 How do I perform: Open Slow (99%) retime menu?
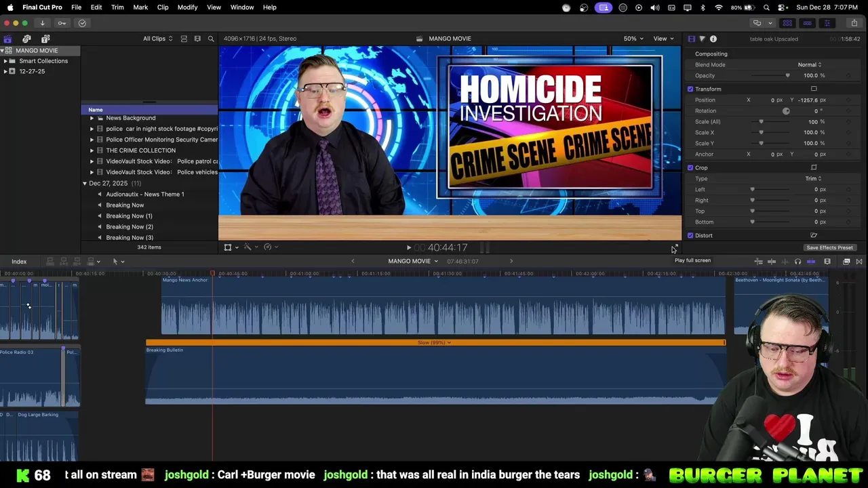coord(435,342)
